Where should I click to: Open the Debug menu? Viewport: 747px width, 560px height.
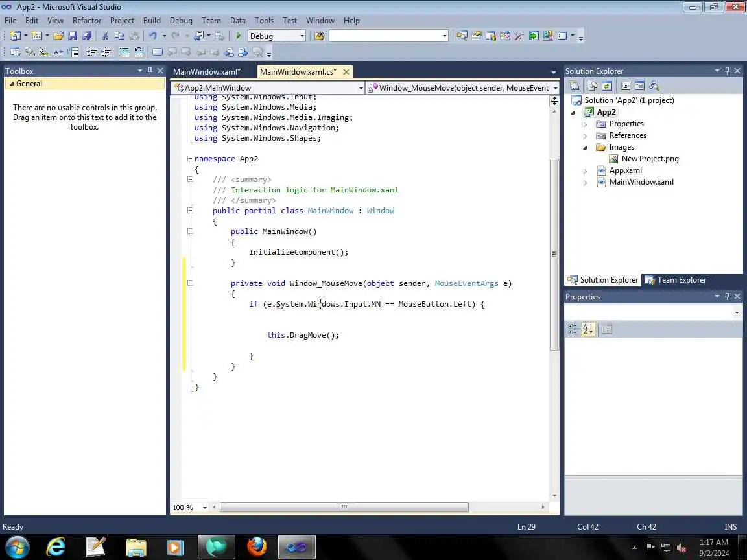click(x=181, y=21)
